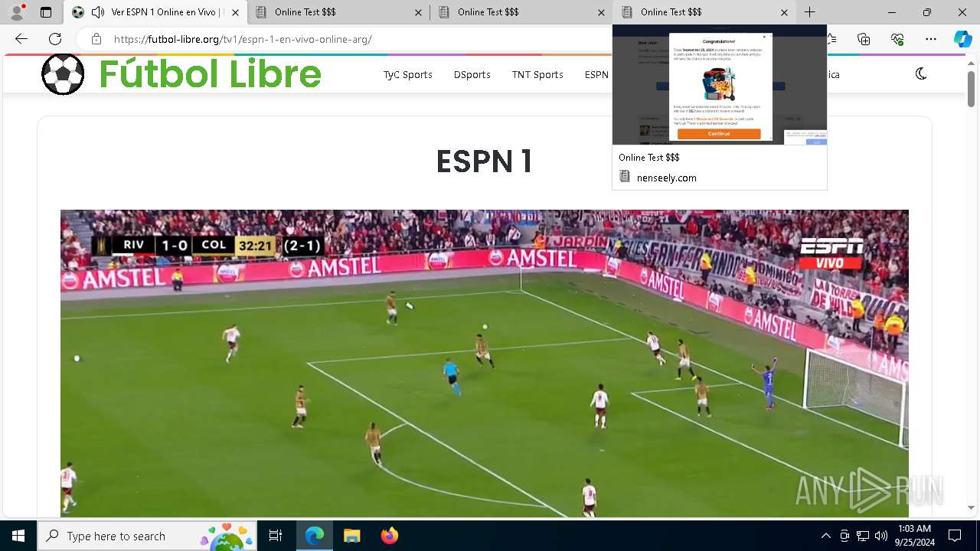This screenshot has width=980, height=551.
Task: Open the Windows Start menu
Action: pyautogui.click(x=18, y=536)
